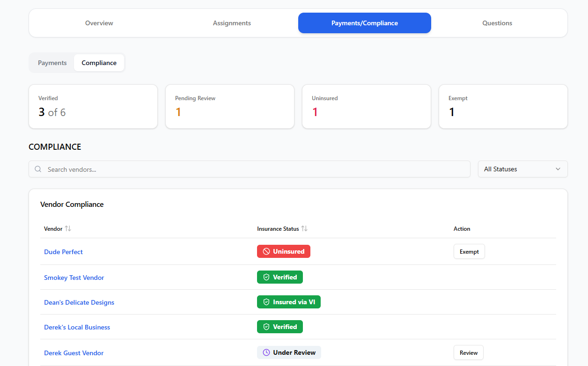Open Derek's Local Business link
The height and width of the screenshot is (366, 588).
point(77,327)
